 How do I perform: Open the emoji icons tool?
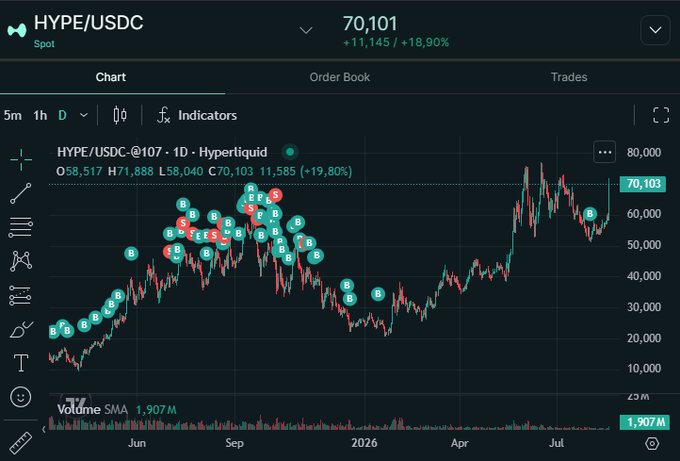coord(20,397)
